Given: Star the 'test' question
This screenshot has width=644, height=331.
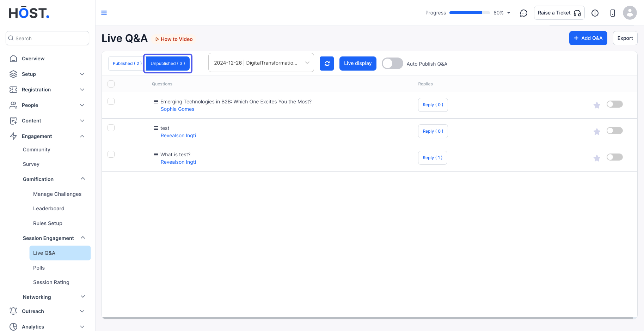Looking at the screenshot, I should pyautogui.click(x=597, y=132).
